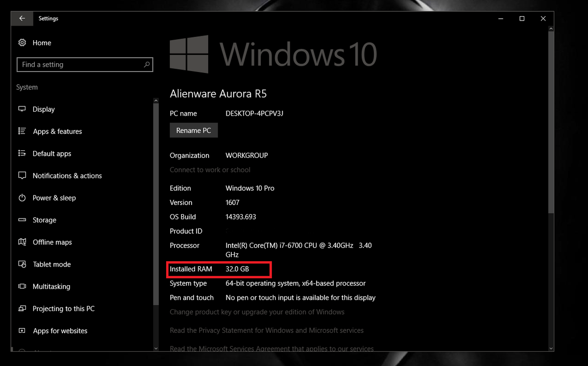Click the PC name value DESKTOP-4PCPV3J

pos(254,113)
